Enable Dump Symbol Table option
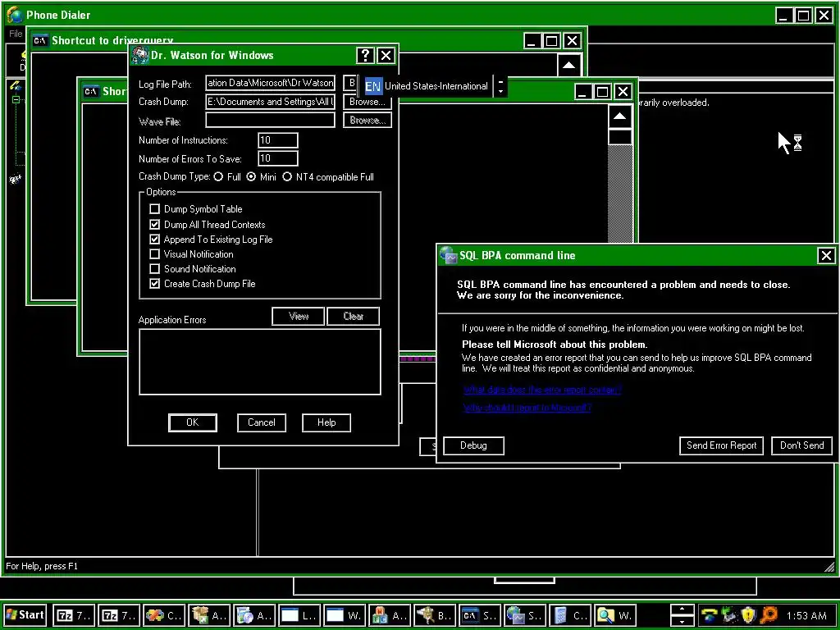The width and height of the screenshot is (840, 630). point(155,209)
